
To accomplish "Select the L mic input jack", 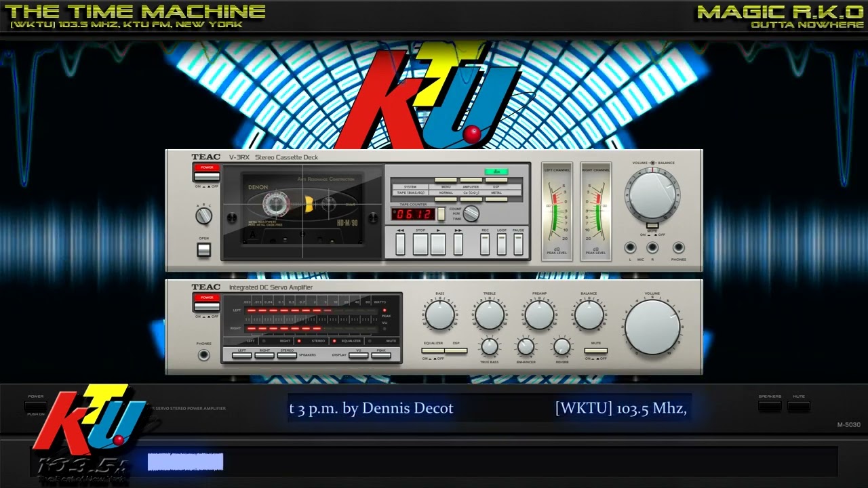I will coord(631,248).
